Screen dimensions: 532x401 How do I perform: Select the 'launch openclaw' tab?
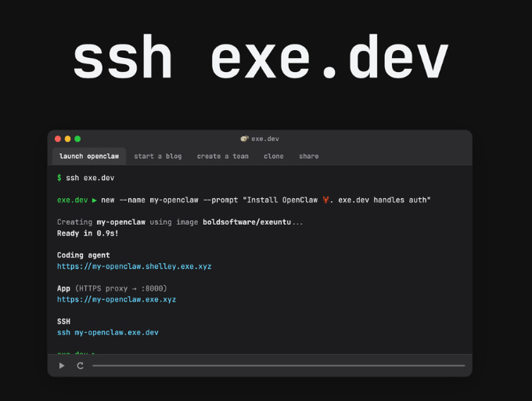pos(89,156)
